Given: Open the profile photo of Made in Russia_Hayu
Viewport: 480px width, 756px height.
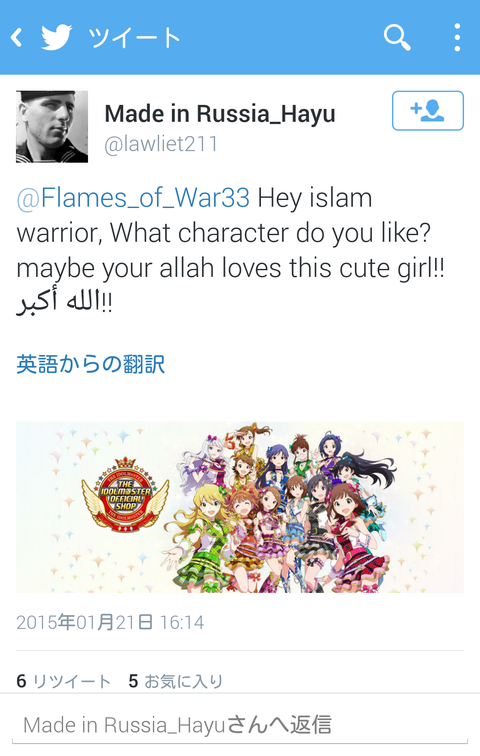Looking at the screenshot, I should 52,126.
